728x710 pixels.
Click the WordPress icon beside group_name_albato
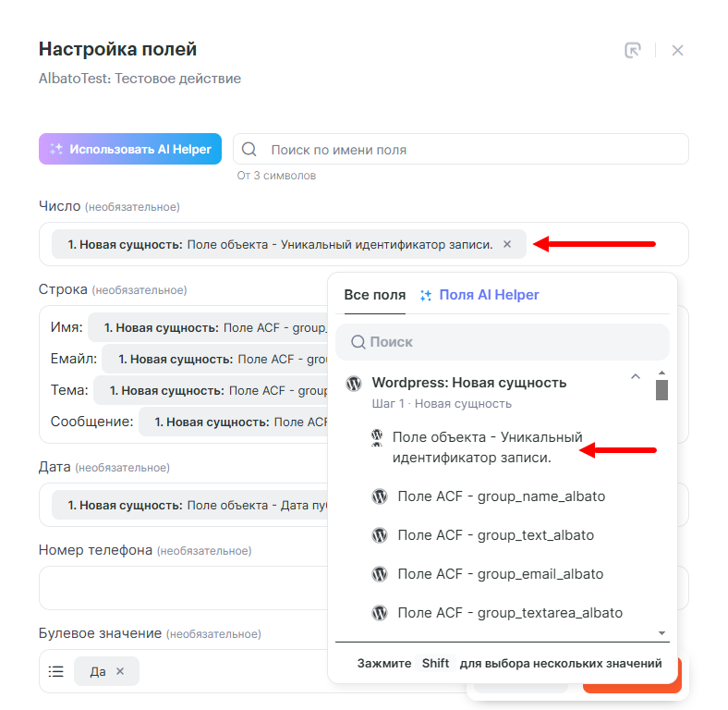tap(379, 496)
